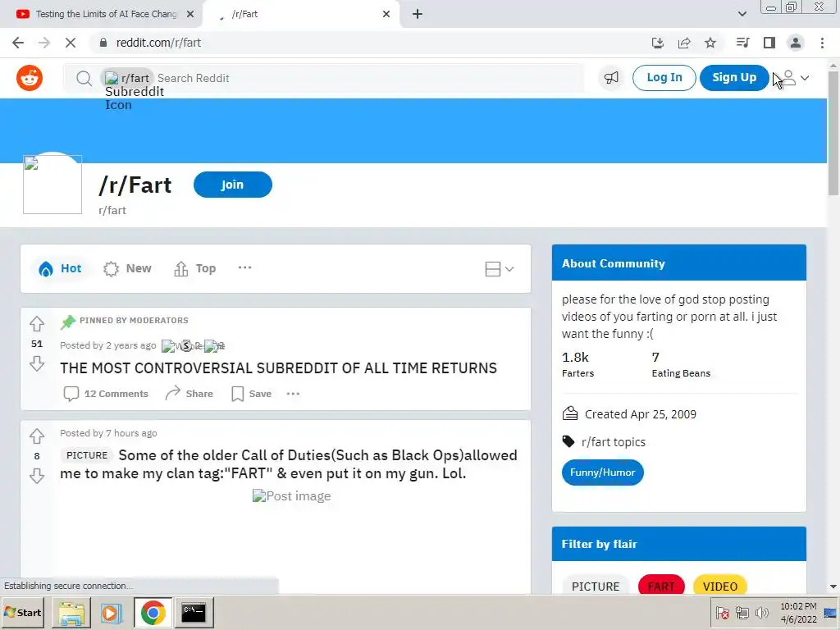Sort posts by Hot
This screenshot has width=840, height=630.
click(x=60, y=268)
